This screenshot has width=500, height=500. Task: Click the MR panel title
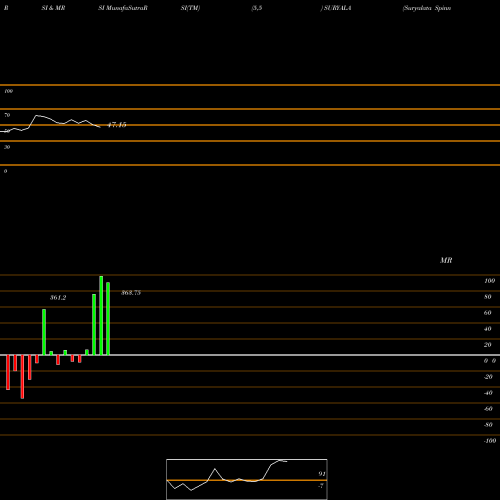446,260
